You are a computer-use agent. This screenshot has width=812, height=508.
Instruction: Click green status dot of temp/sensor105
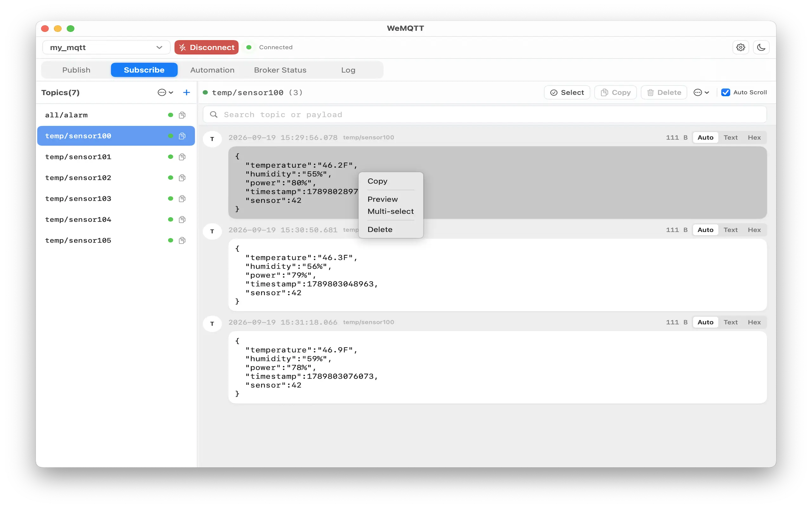170,241
